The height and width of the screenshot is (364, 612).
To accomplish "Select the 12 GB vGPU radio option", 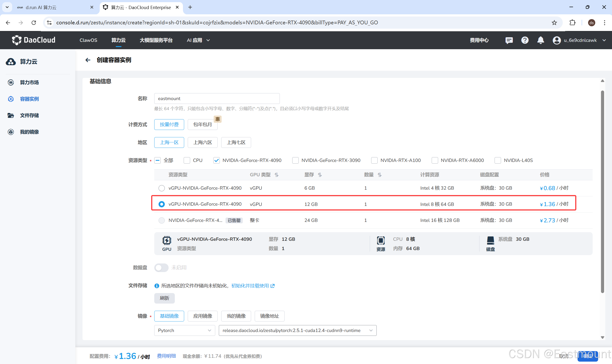I will point(162,204).
